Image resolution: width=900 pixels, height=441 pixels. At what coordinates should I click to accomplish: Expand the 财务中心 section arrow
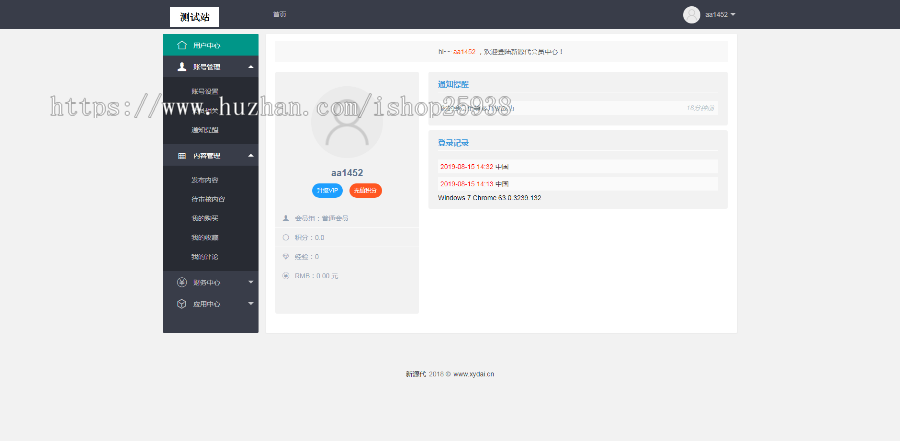[251, 282]
